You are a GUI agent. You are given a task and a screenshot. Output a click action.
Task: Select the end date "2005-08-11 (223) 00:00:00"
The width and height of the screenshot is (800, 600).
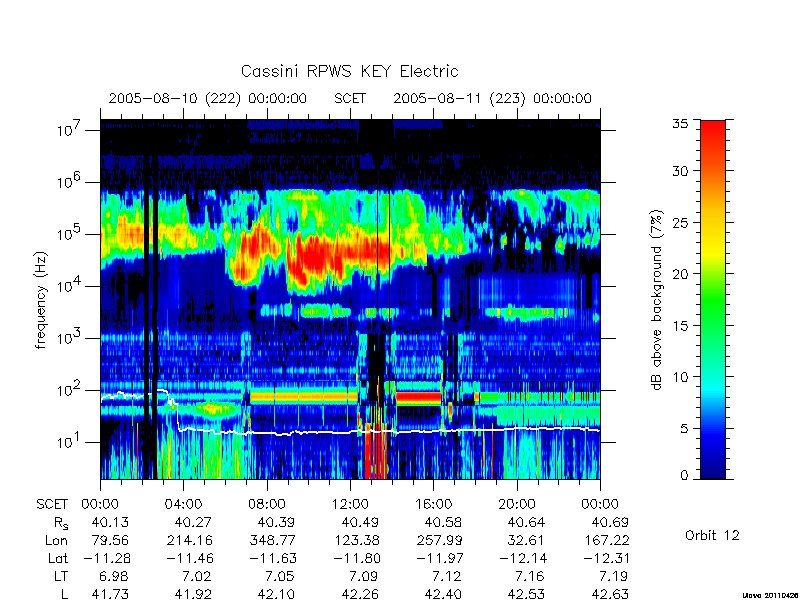492,98
